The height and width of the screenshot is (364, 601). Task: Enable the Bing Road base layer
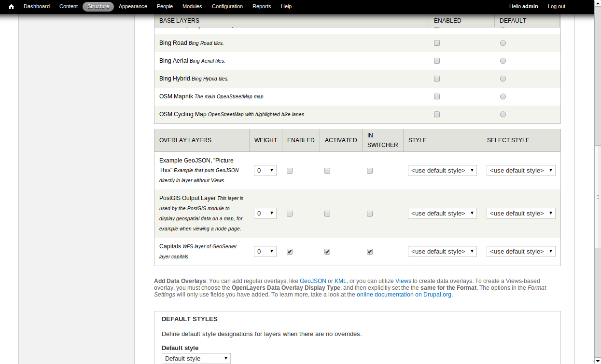(x=437, y=43)
